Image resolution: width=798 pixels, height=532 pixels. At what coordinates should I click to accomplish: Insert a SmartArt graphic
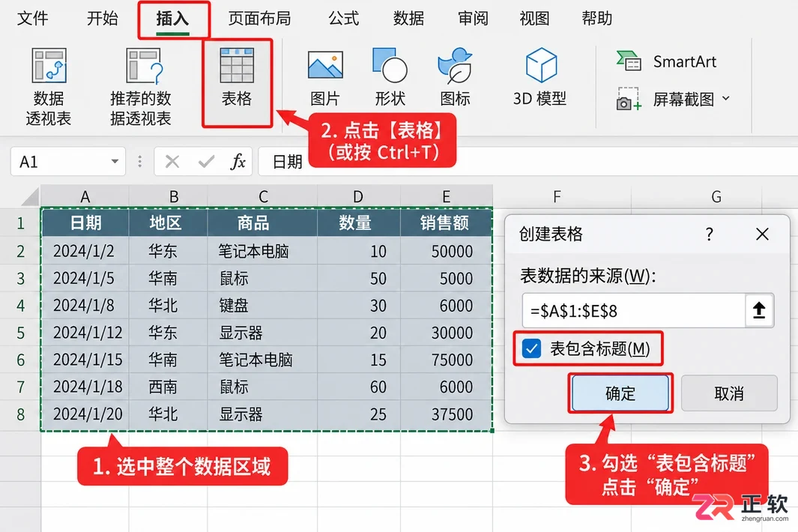[x=666, y=62]
